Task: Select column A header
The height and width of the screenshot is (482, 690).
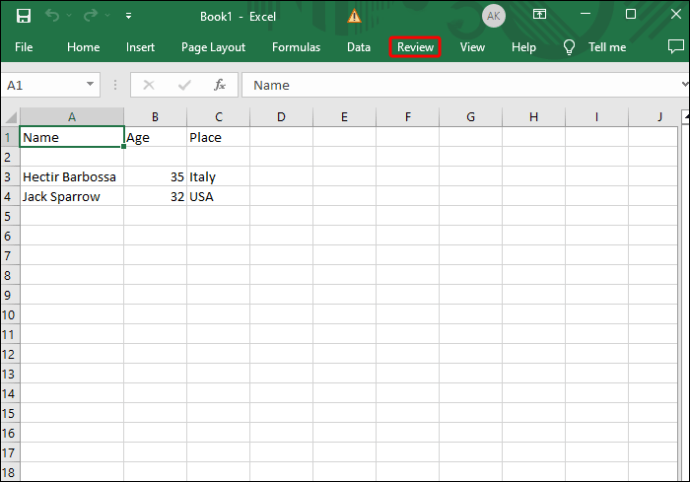Action: 72,117
